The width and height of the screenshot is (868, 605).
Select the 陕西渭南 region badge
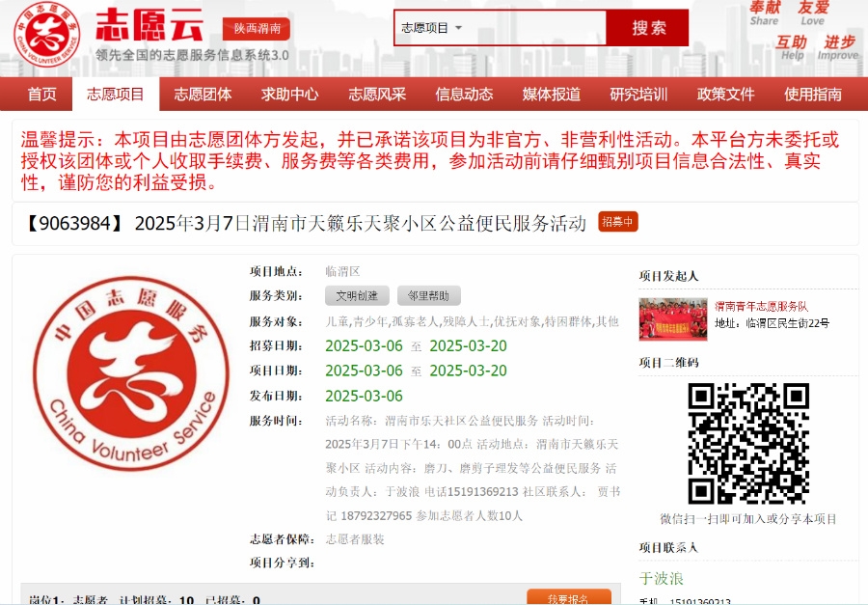coord(256,29)
